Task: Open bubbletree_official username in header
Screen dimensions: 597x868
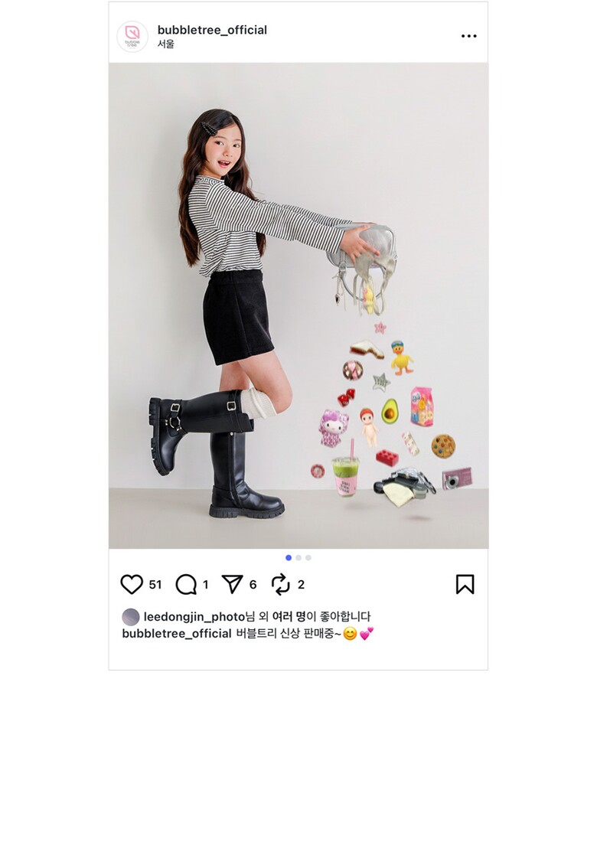Action: (212, 30)
